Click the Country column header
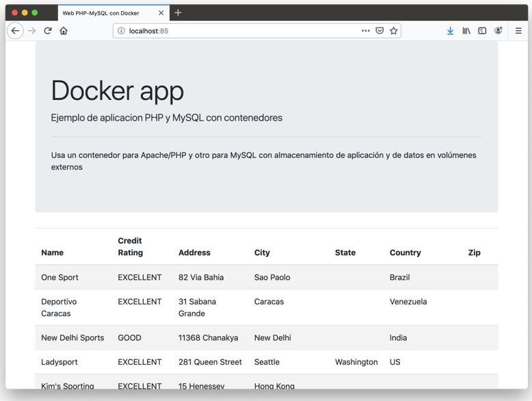The width and height of the screenshot is (532, 401). [x=405, y=253]
